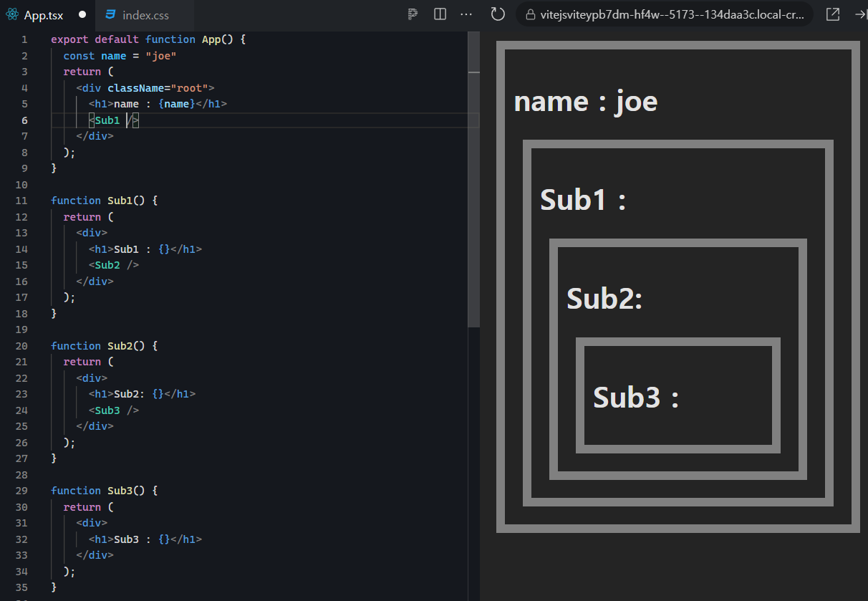The height and width of the screenshot is (601, 868).
Task: Click "Sub3 :" heading in preview
Action: [636, 397]
